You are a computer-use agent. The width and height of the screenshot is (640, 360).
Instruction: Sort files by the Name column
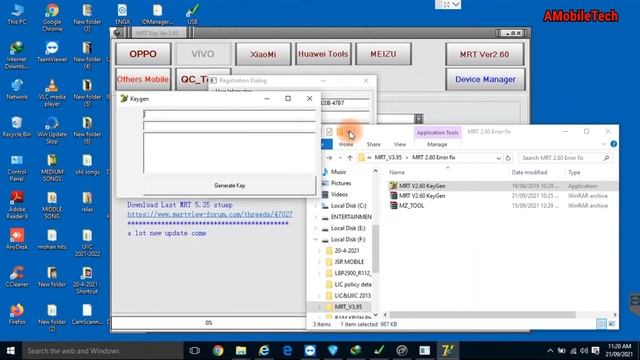(397, 172)
